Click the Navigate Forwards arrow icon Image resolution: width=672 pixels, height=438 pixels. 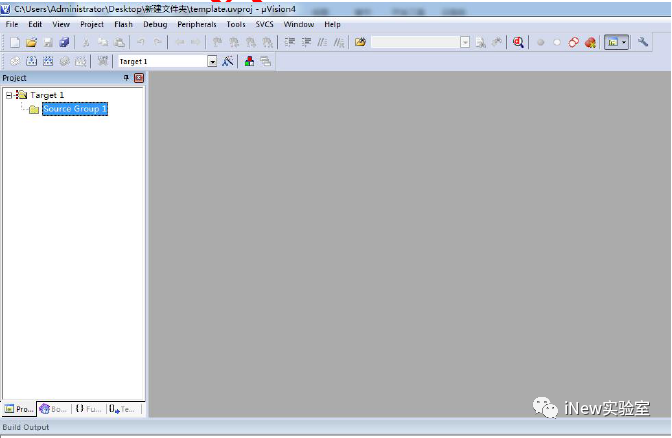tap(195, 42)
